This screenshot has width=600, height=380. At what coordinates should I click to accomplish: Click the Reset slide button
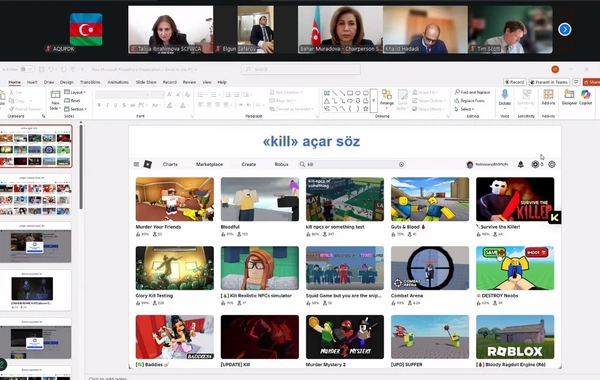(72, 101)
